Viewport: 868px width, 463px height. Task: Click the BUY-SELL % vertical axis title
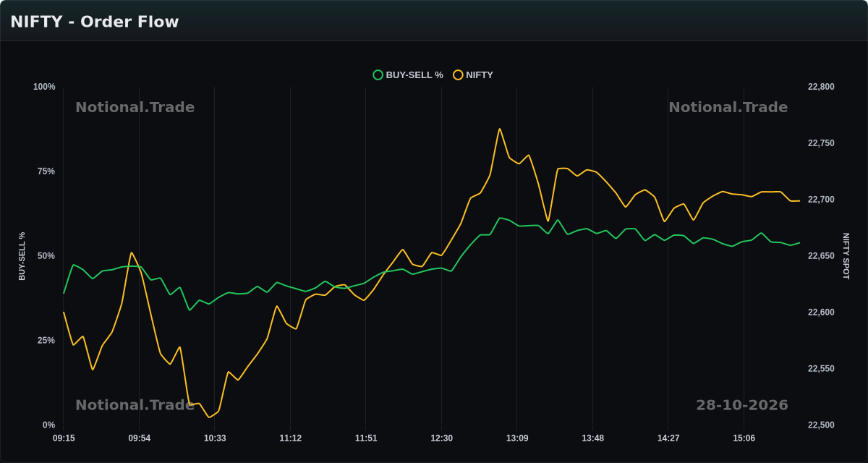tap(22, 256)
